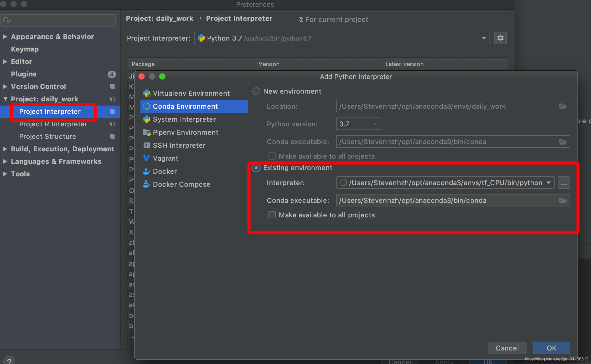This screenshot has height=364, width=591.
Task: Expand the Editor section
Action: point(5,62)
